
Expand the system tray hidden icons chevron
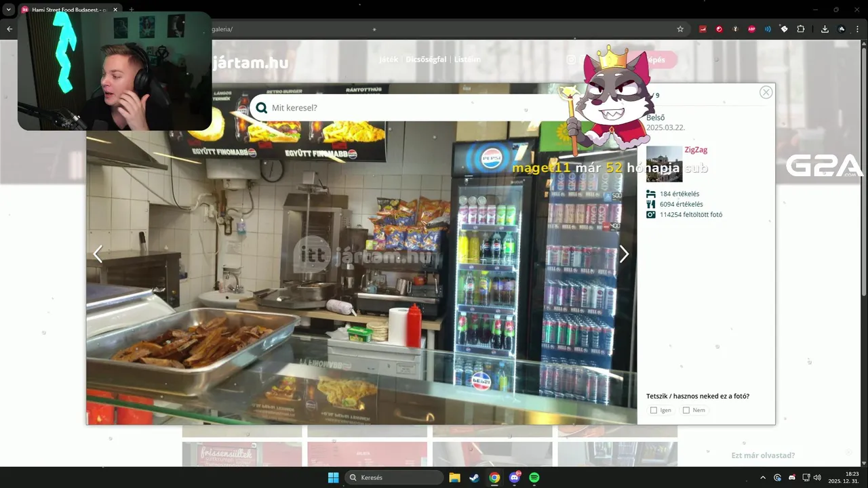coord(763,477)
